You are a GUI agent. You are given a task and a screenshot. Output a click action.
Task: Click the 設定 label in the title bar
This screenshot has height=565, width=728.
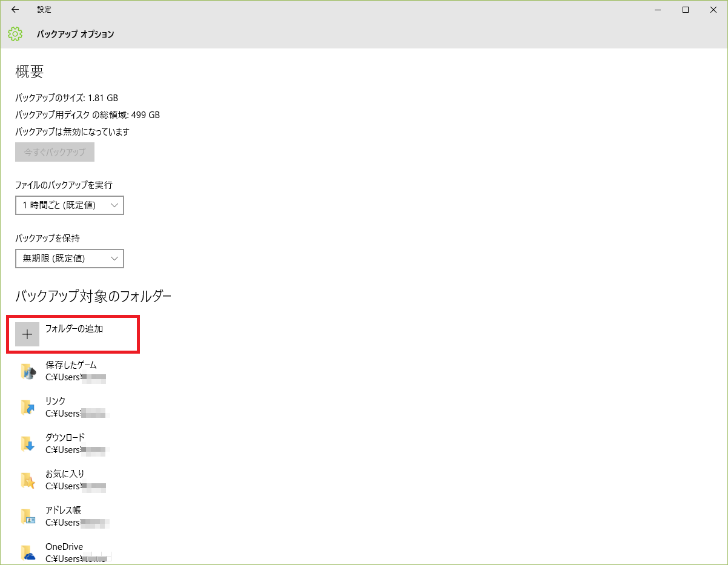pyautogui.click(x=44, y=10)
